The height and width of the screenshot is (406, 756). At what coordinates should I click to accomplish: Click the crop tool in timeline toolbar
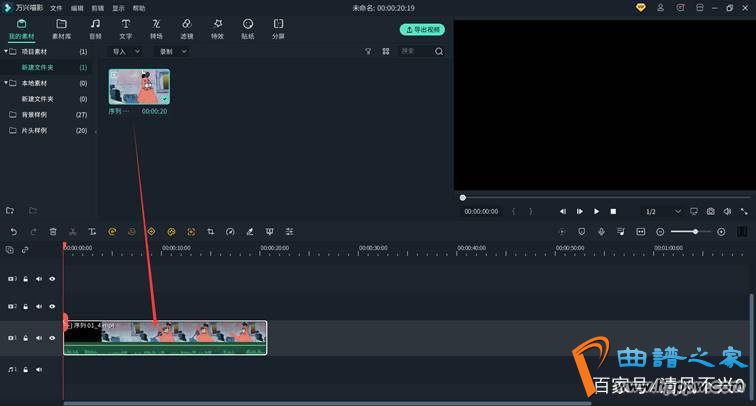(x=211, y=231)
